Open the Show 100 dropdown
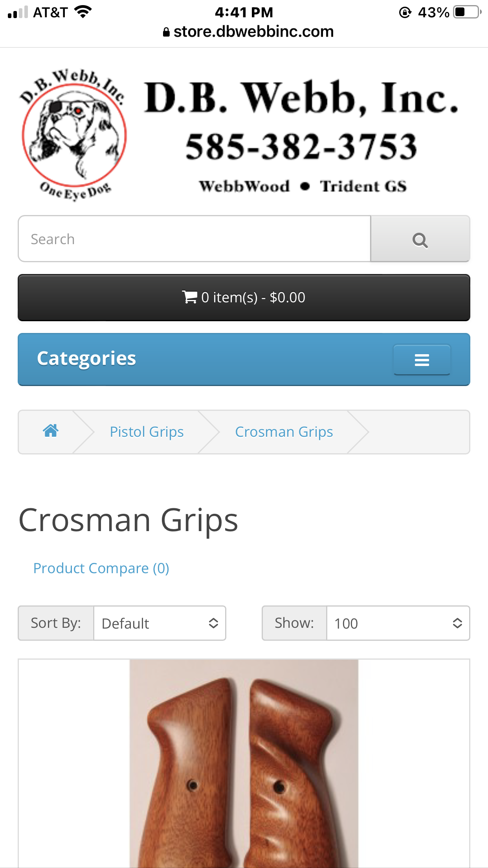The width and height of the screenshot is (488, 868). click(398, 623)
